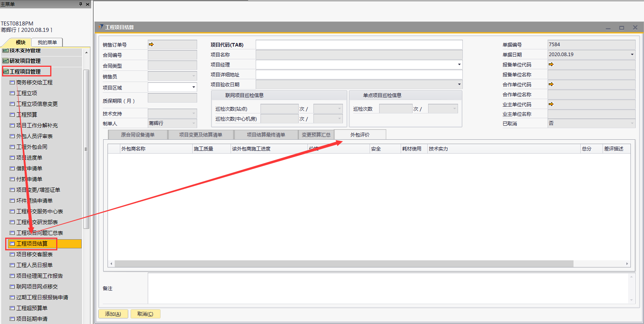Click the pin icon on 主菜单 panel
Viewport: 644px width, 324px height.
(x=80, y=4)
